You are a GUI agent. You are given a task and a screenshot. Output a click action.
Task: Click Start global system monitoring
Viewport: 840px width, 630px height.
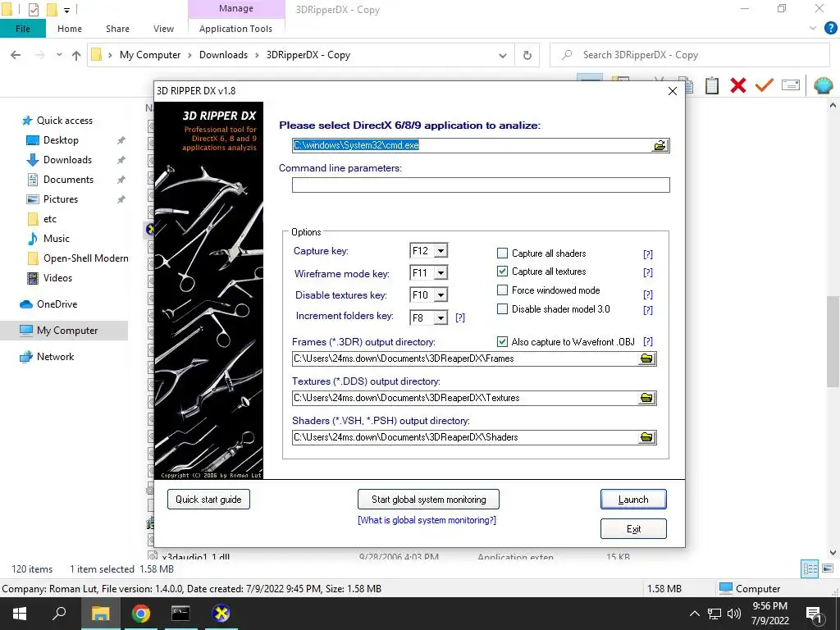[x=428, y=500]
